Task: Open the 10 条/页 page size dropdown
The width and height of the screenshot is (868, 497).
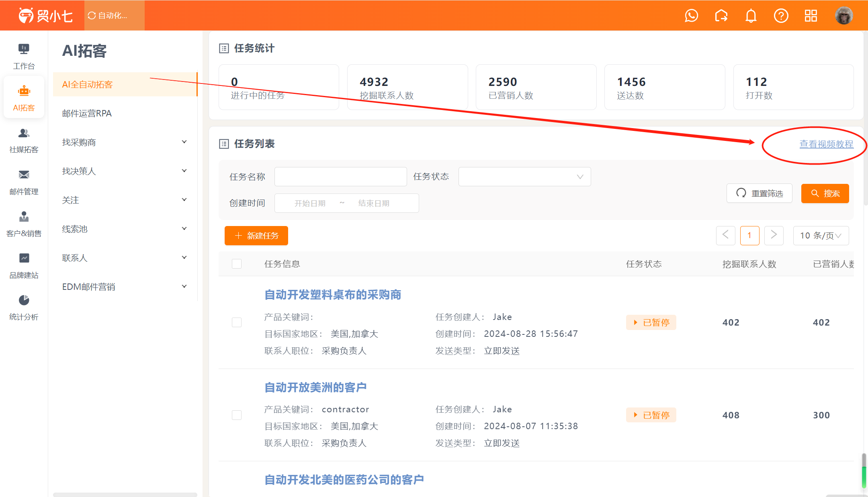Action: click(x=821, y=236)
